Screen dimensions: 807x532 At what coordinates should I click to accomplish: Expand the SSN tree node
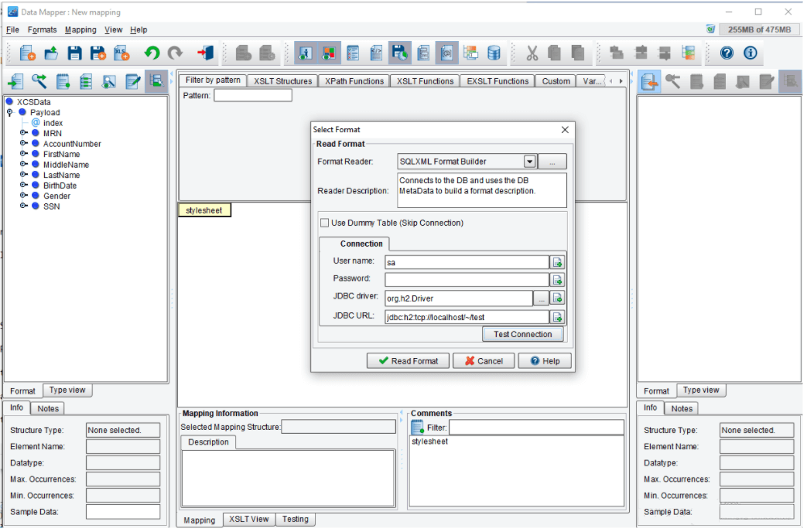(24, 206)
